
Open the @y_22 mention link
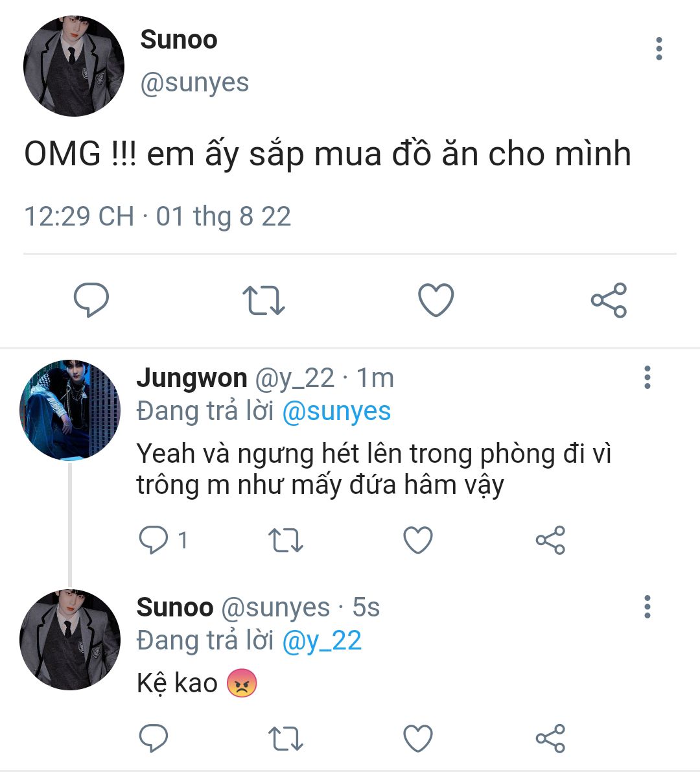(x=322, y=641)
